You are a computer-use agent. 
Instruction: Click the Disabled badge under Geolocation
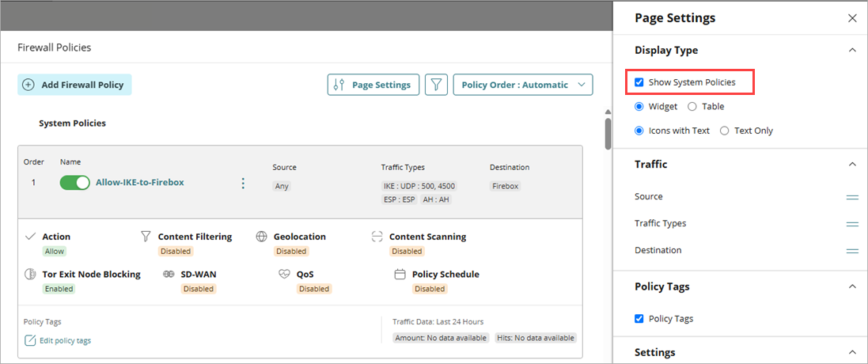click(291, 251)
